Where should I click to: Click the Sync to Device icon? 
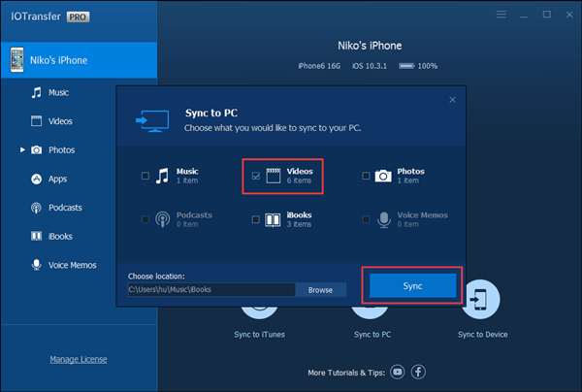482,301
